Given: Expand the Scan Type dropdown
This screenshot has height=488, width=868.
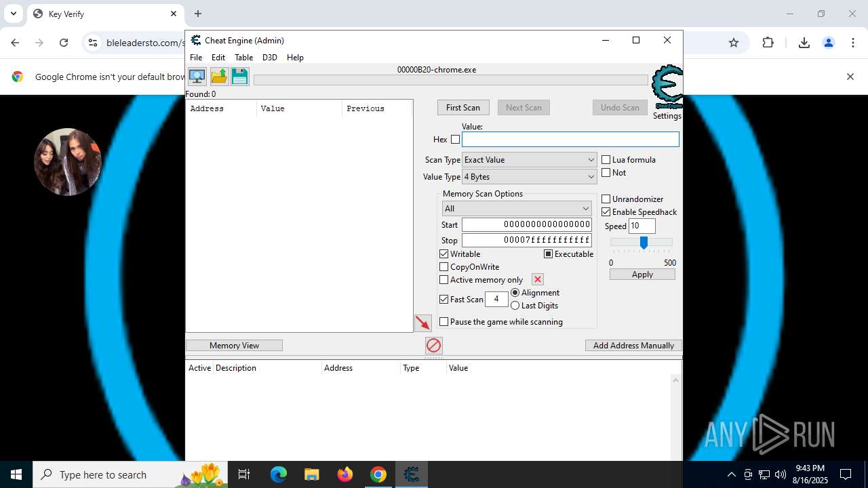Looking at the screenshot, I should coord(529,160).
